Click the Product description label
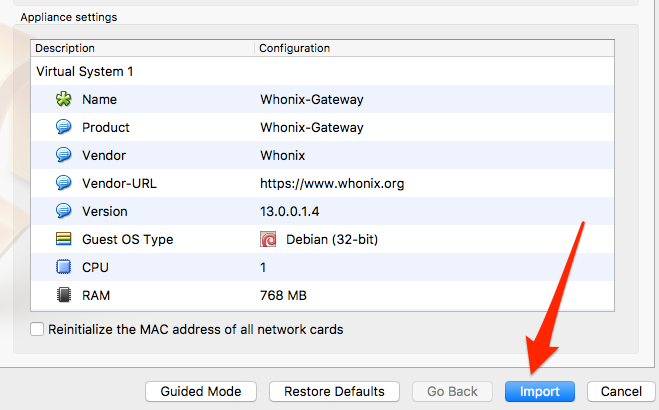Screen dimensions: 659x410 106,127
